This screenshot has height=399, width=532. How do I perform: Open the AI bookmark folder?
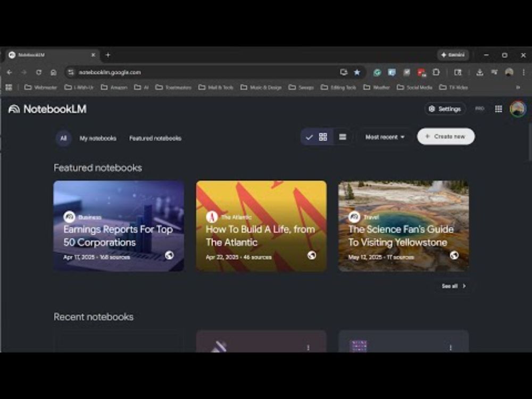pos(142,87)
